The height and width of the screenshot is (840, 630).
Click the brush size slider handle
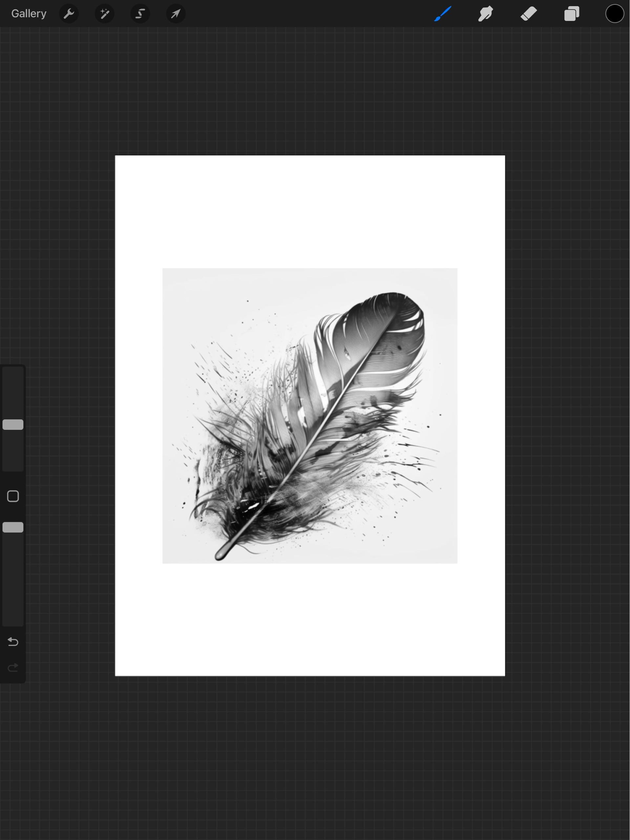13,425
